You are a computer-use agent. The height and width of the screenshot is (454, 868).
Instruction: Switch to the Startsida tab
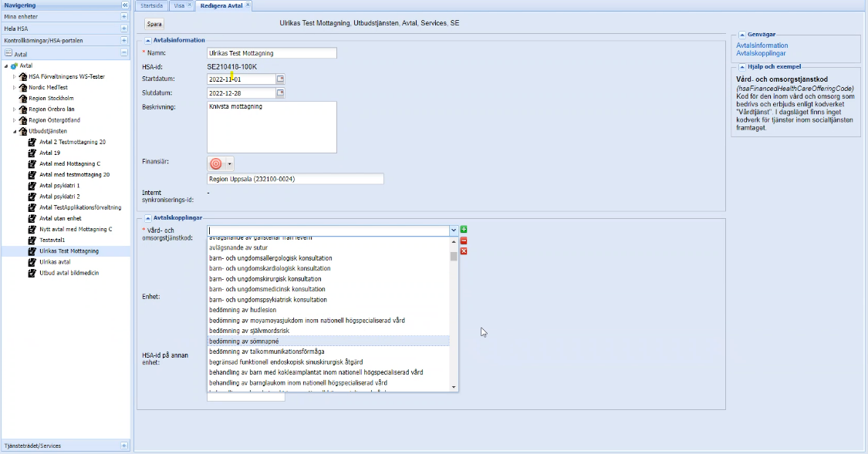click(x=153, y=5)
